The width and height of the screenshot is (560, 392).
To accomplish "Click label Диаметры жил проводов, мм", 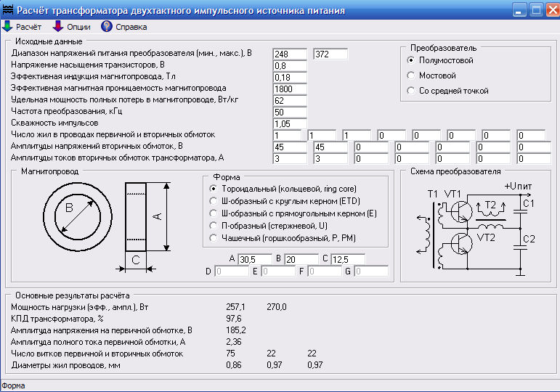I will (65, 365).
